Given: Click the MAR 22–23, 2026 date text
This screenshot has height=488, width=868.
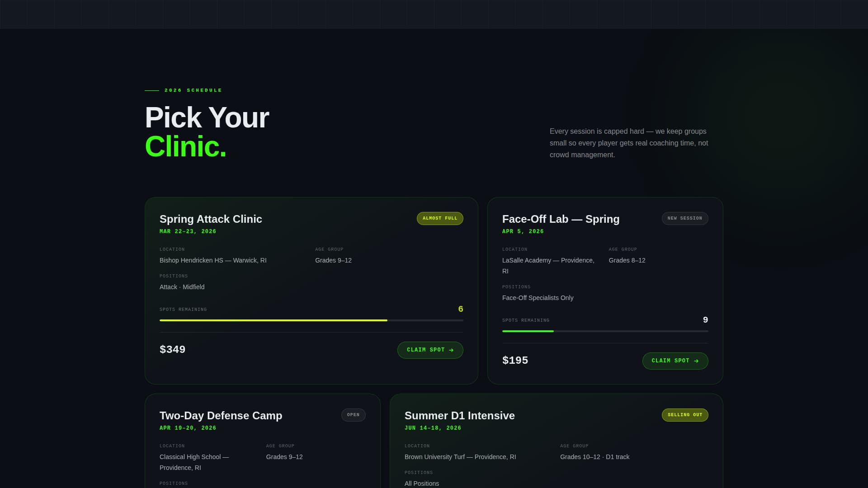Looking at the screenshot, I should pyautogui.click(x=188, y=231).
